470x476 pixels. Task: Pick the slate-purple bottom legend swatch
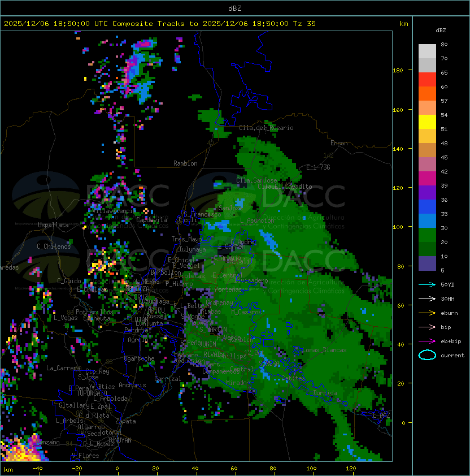point(427,263)
